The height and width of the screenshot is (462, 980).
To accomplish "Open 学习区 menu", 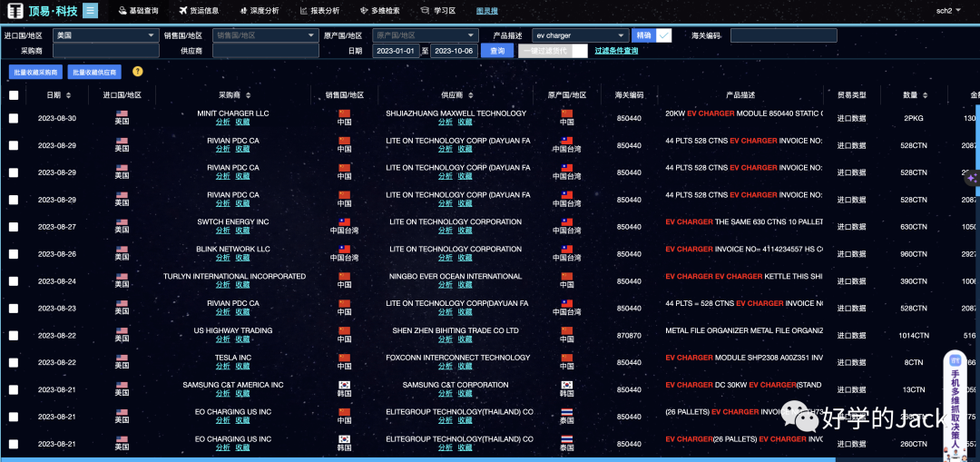I will pyautogui.click(x=438, y=11).
